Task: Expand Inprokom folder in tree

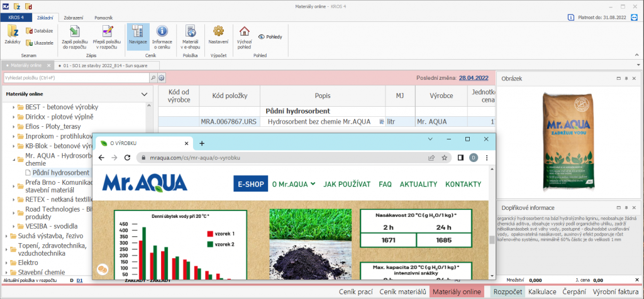Action: [13, 136]
